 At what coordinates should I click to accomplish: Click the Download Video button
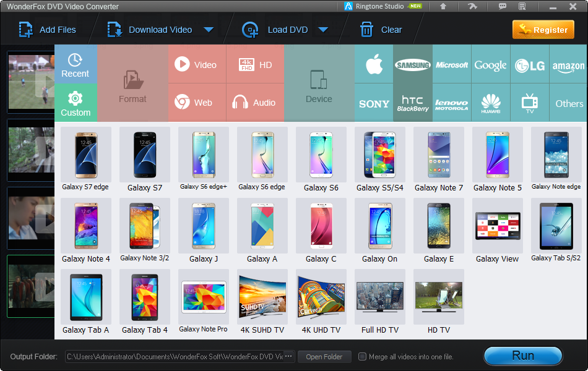coord(150,30)
